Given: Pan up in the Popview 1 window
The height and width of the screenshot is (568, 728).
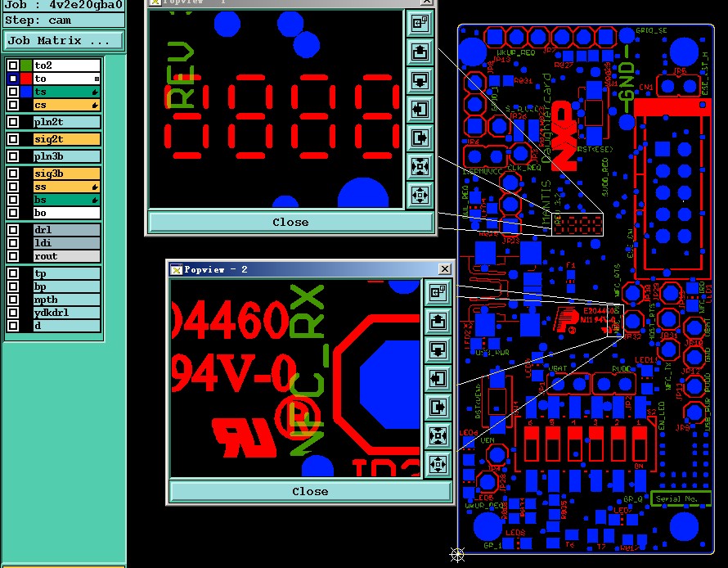Looking at the screenshot, I should click(420, 52).
